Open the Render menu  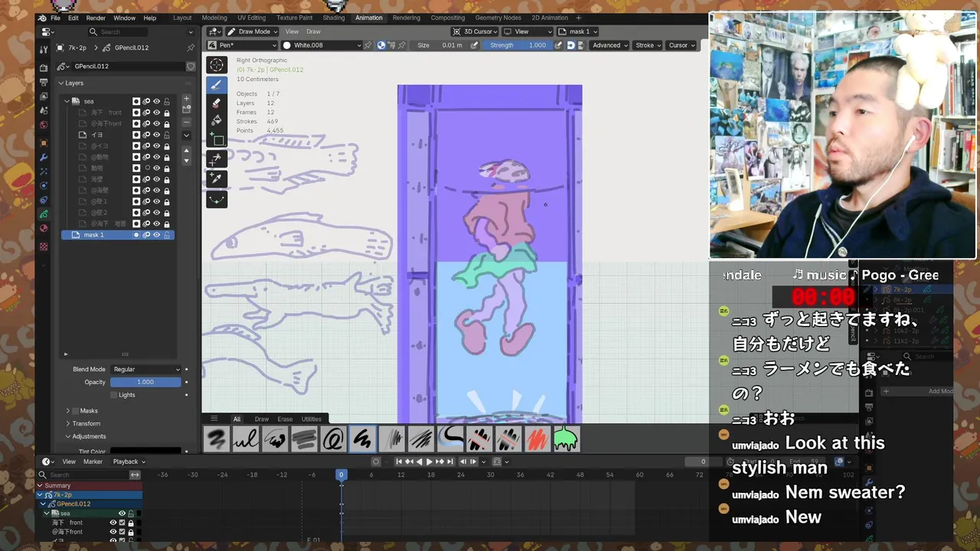[96, 18]
